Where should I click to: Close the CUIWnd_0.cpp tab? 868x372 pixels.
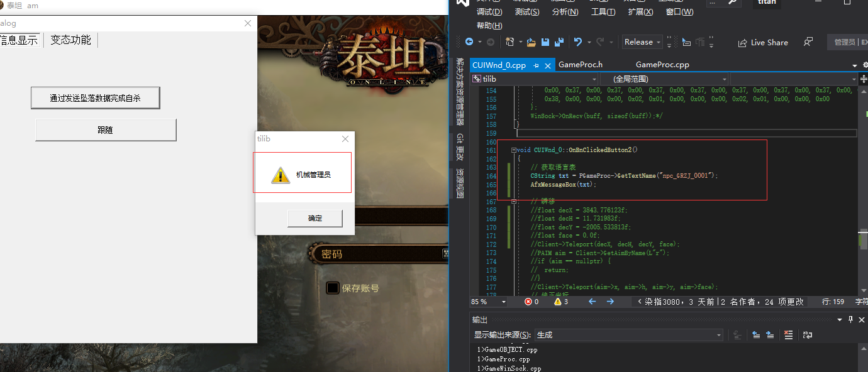pyautogui.click(x=547, y=65)
